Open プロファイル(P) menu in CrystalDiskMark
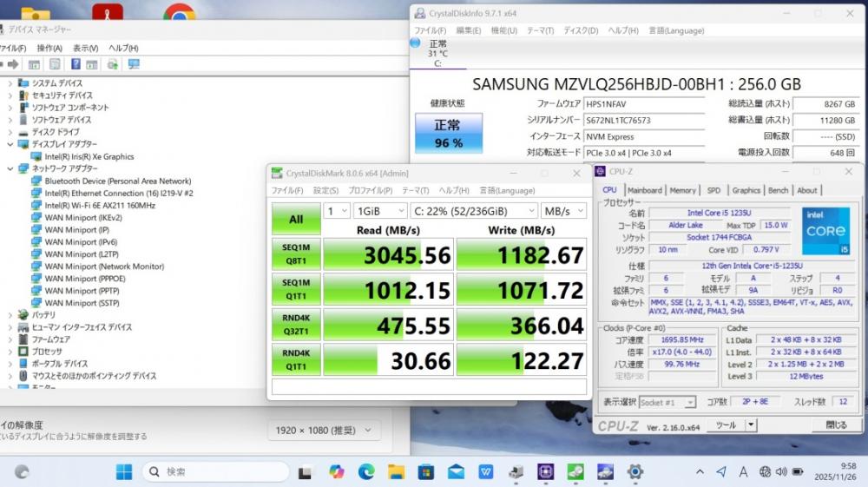 370,190
